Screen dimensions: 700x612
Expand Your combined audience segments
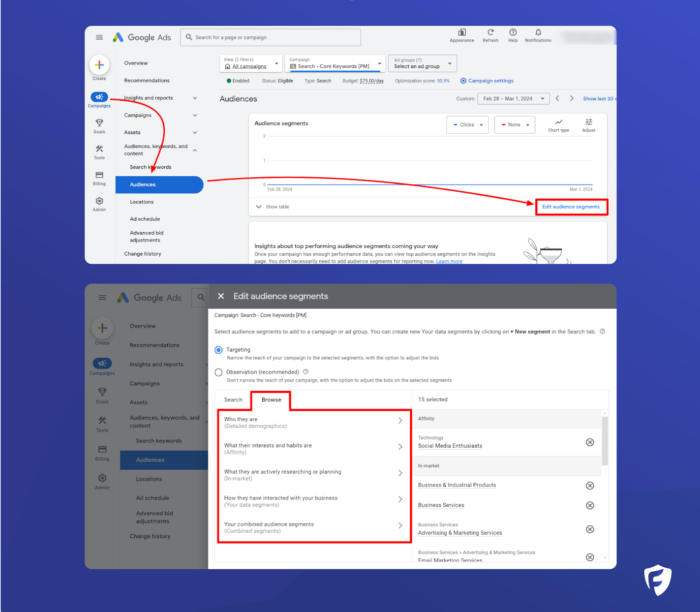coord(314,528)
